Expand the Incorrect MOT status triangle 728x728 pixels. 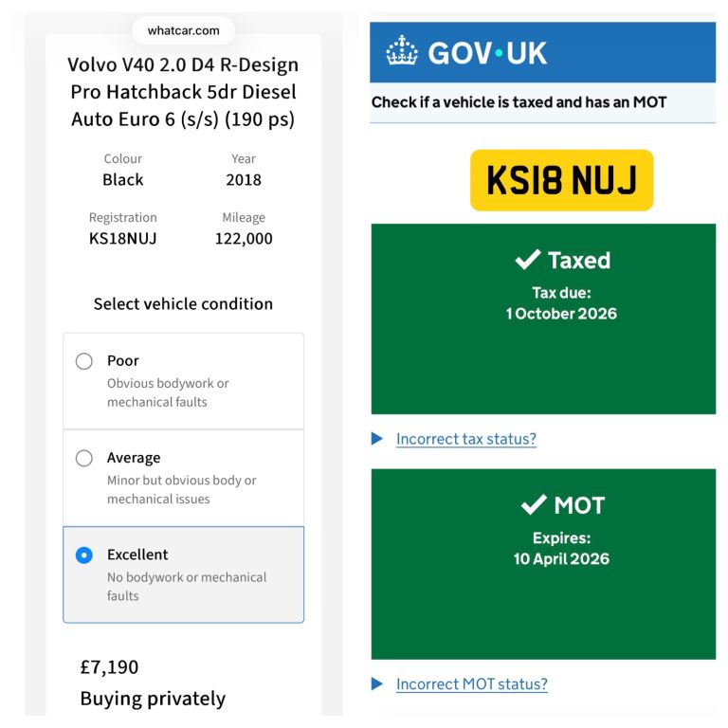(378, 683)
